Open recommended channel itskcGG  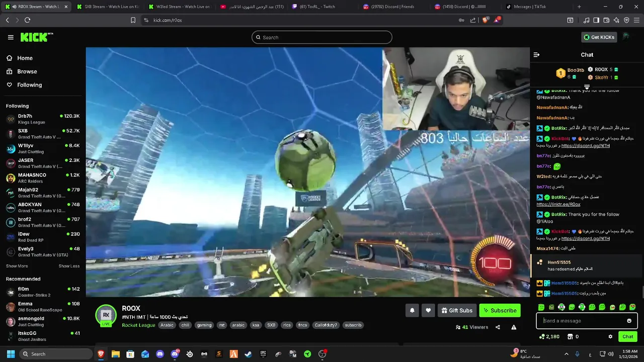pos(43,336)
